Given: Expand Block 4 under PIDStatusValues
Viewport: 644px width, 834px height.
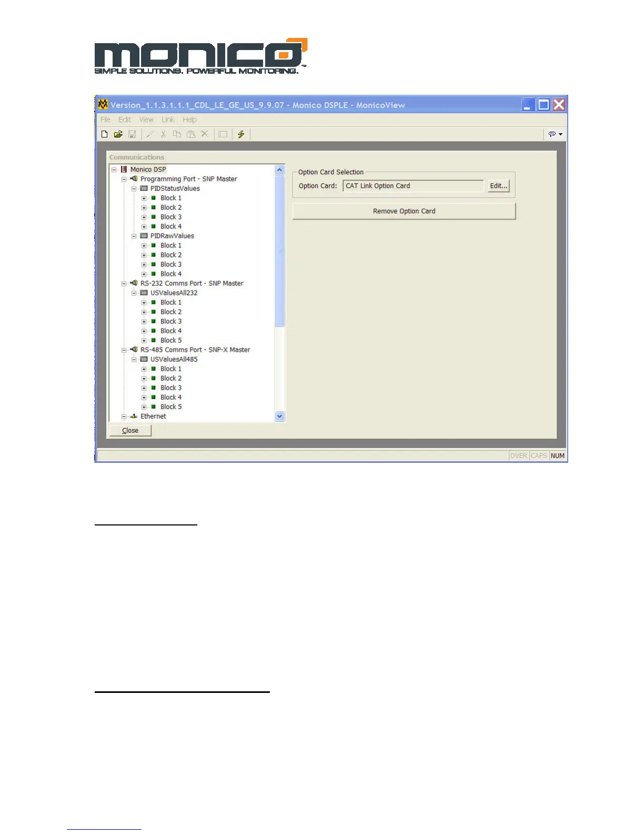Looking at the screenshot, I should point(144,226).
